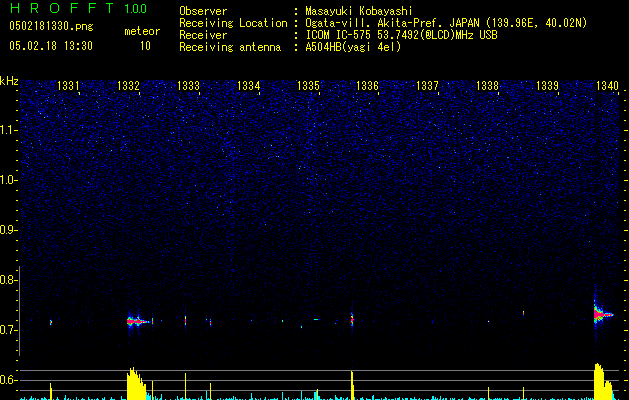629x400 pixels.
Task: Click the 1337 time marker
Action: (x=427, y=86)
